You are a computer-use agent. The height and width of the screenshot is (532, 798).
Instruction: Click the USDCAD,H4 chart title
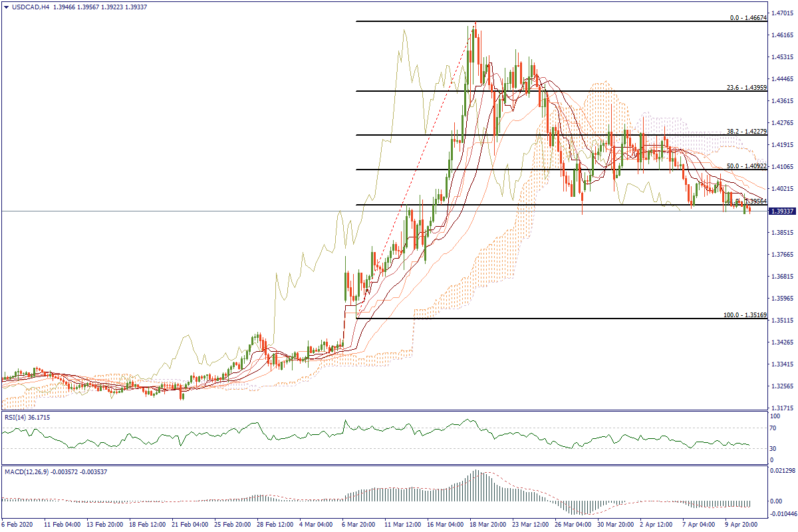(27, 7)
